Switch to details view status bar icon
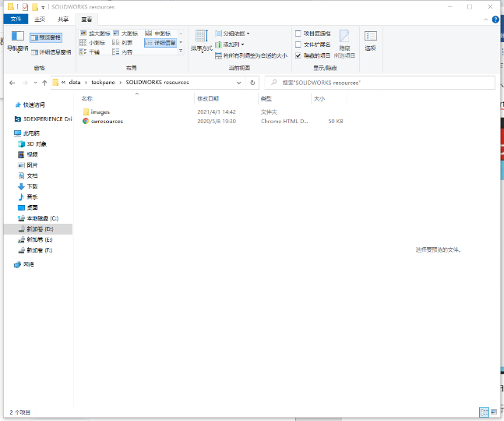Viewport: 504px width, 421px height. (x=484, y=412)
